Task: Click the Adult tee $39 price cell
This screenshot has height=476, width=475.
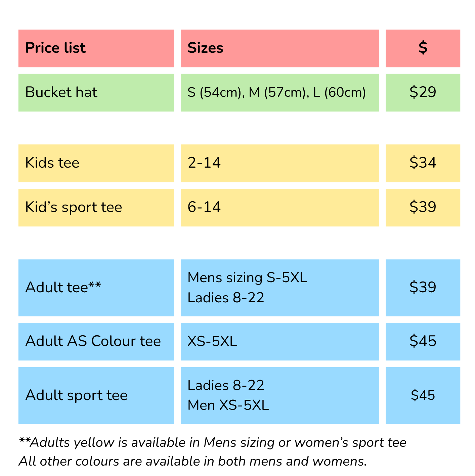Action: pyautogui.click(x=423, y=288)
